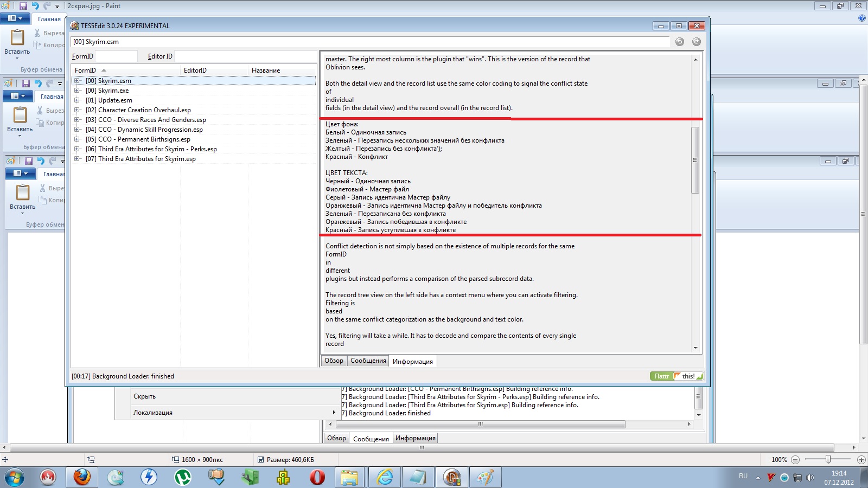Click the 'Размер: 460,6КБ' status text
This screenshot has height=488, width=868.
290,460
